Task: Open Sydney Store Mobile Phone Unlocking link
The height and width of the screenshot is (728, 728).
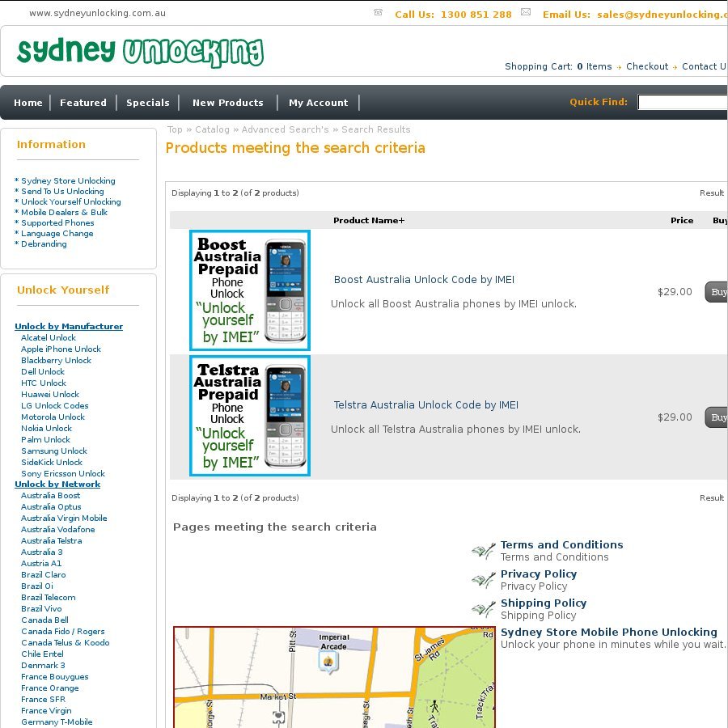Action: coord(608,633)
